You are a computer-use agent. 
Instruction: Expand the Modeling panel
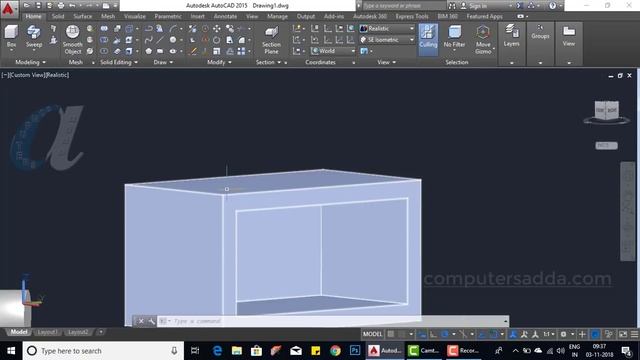pos(31,62)
